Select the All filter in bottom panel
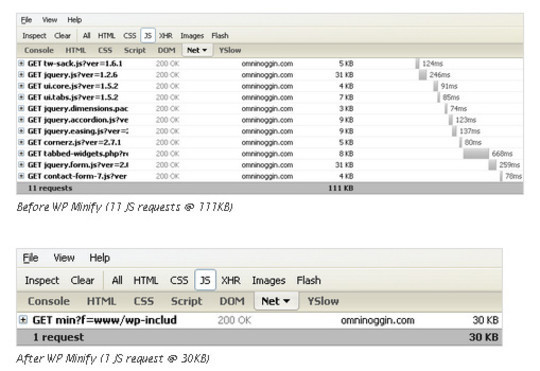Screen dimensions: 540x371 pos(117,280)
